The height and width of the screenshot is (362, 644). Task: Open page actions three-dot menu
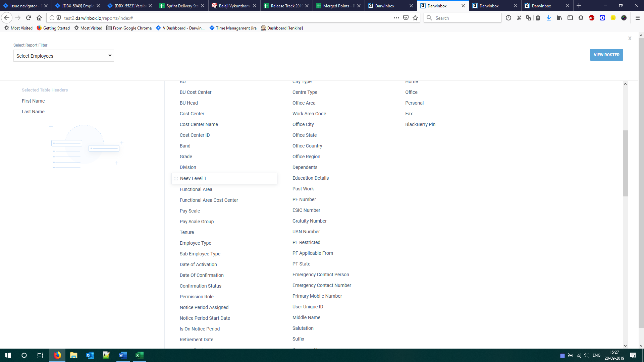click(x=396, y=18)
